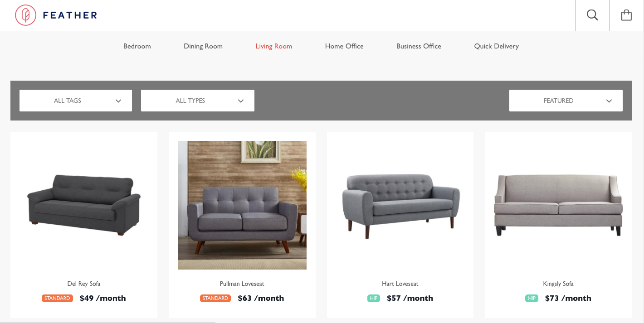
Task: Click the HIP badge on Kingsly Sofa
Action: pos(532,298)
